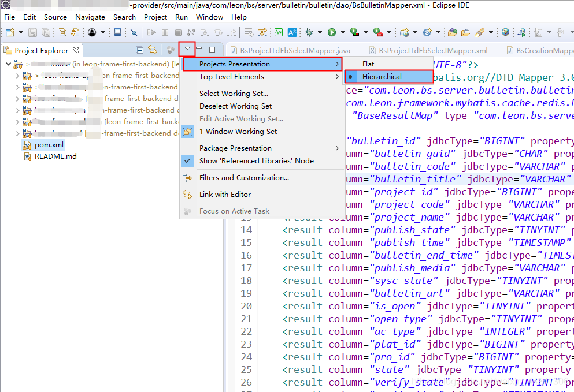The image size is (574, 392).
Task: Click line number 14 in editor
Action: 246,230
